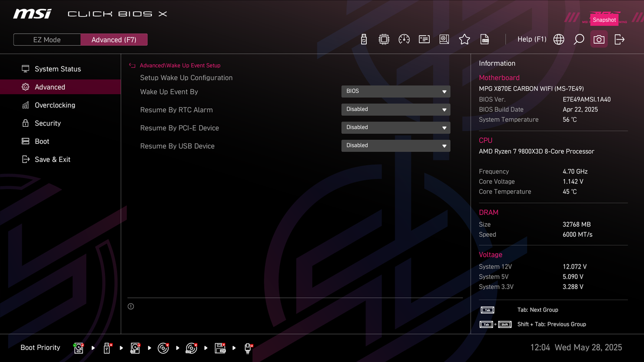Click Advanced\Wake Up Event Setup breadcrumb
This screenshot has height=362, width=644.
pos(180,65)
